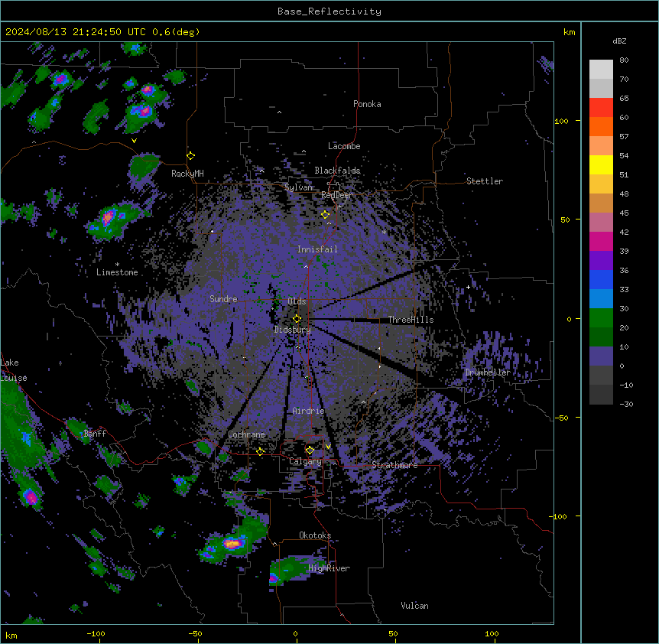Click the Strathmore town label
659x644 pixels.
[395, 465]
